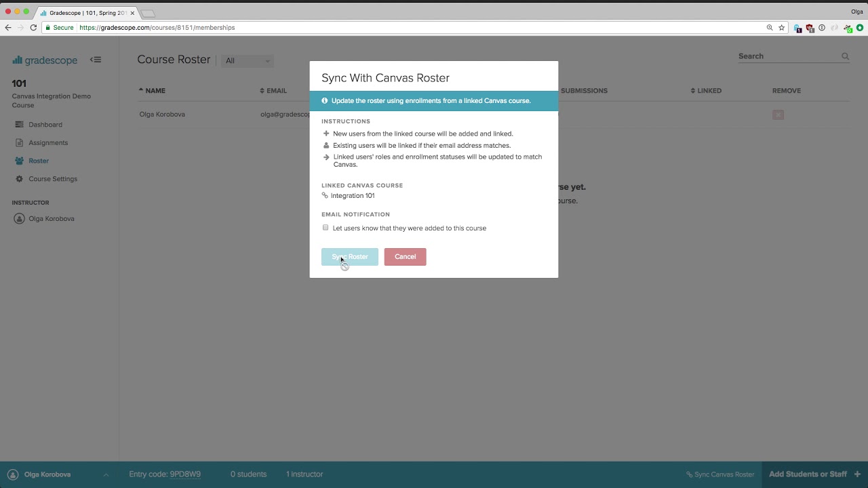This screenshot has width=868, height=488.
Task: Sort the roster by Submissions column
Action: point(584,91)
